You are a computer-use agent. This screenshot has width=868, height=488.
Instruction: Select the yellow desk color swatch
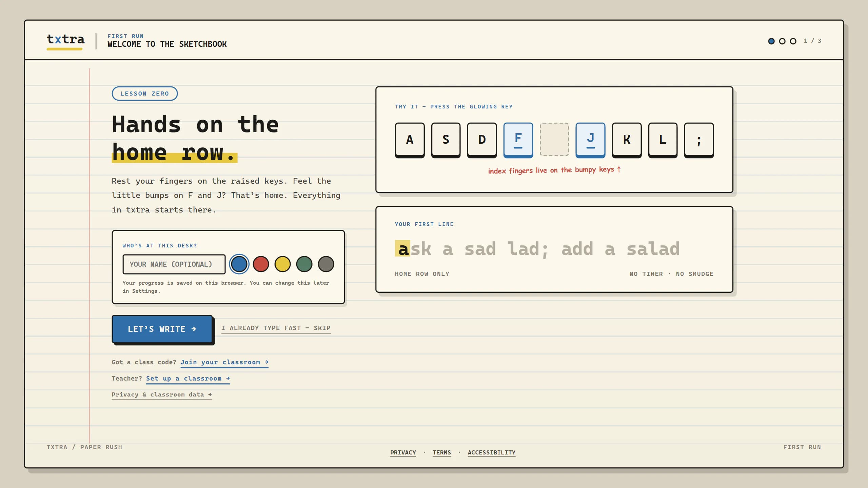point(282,264)
